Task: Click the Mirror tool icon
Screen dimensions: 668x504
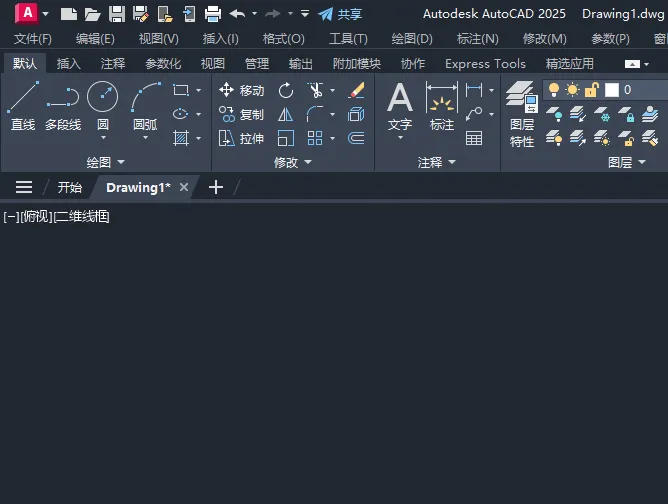Action: (x=285, y=114)
